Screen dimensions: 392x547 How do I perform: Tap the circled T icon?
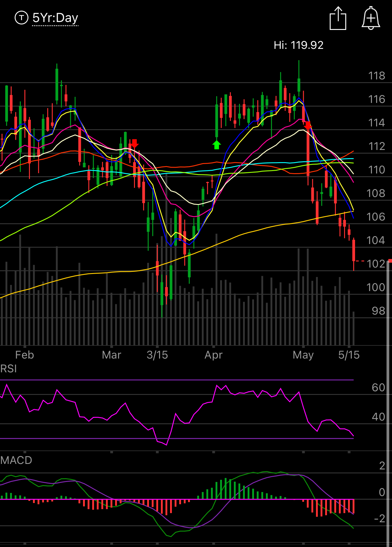point(21,18)
